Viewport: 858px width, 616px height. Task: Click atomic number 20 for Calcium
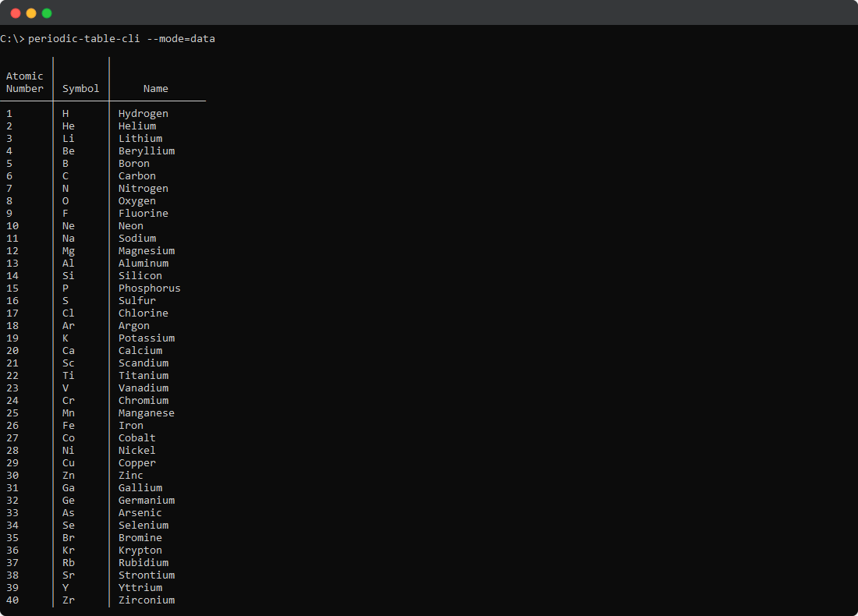[12, 350]
